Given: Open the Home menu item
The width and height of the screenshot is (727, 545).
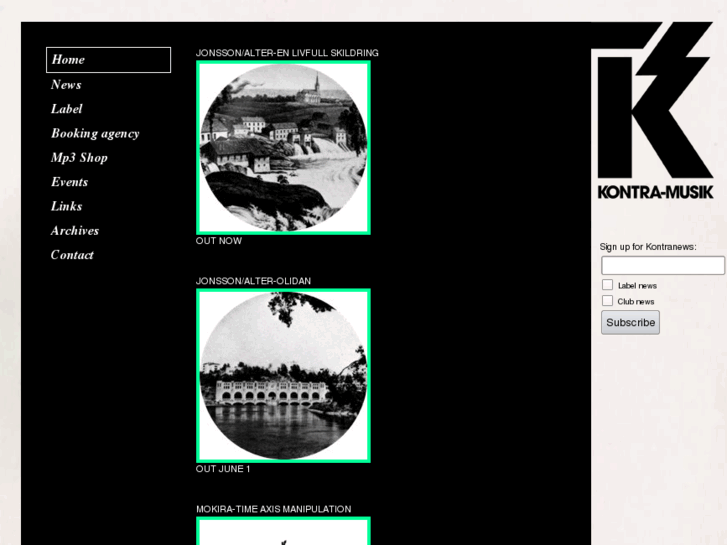Looking at the screenshot, I should point(108,60).
